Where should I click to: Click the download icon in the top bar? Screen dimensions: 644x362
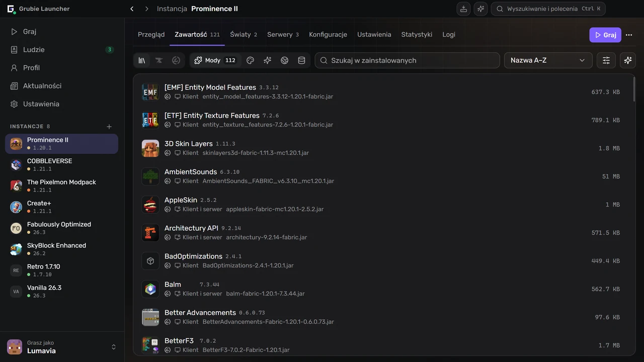[x=463, y=9]
